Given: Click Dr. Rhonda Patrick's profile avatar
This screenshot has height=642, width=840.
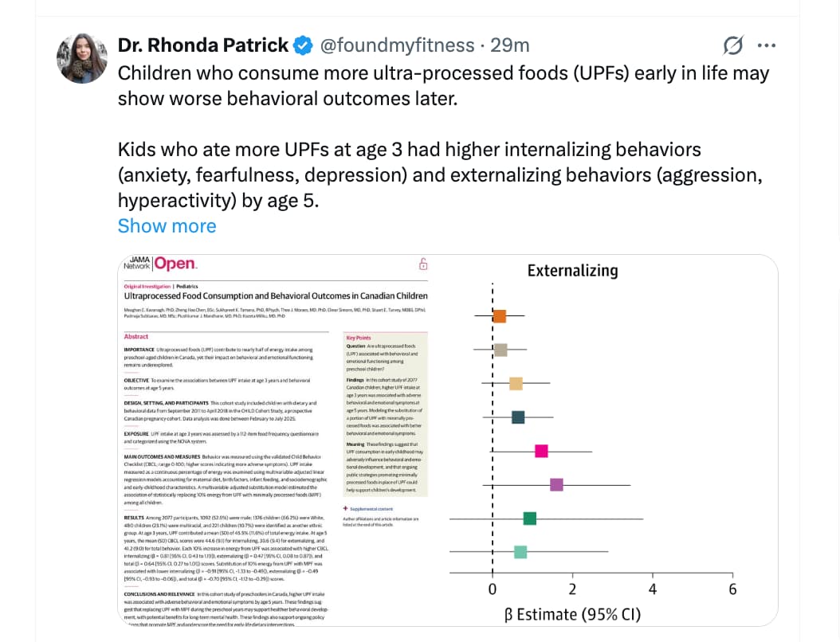Looking at the screenshot, I should 82,60.
